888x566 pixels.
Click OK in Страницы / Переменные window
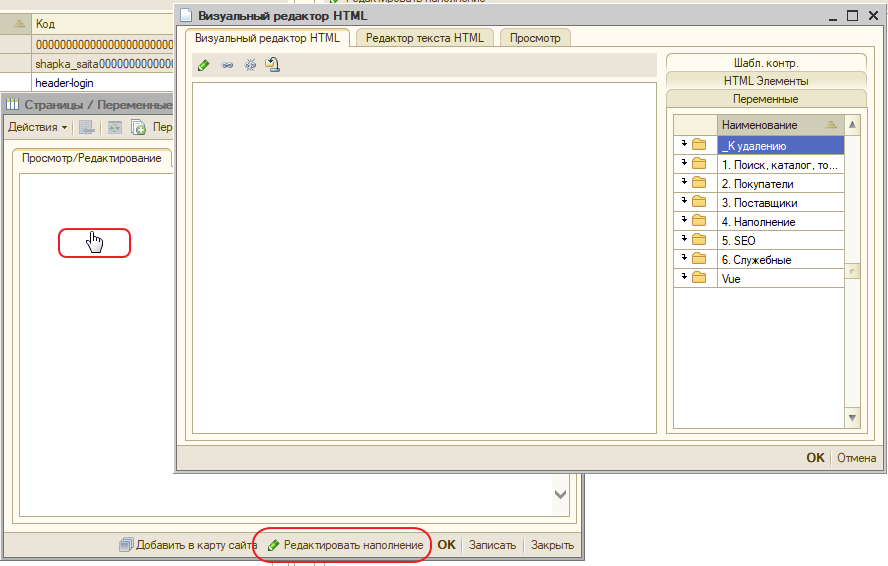(x=446, y=545)
